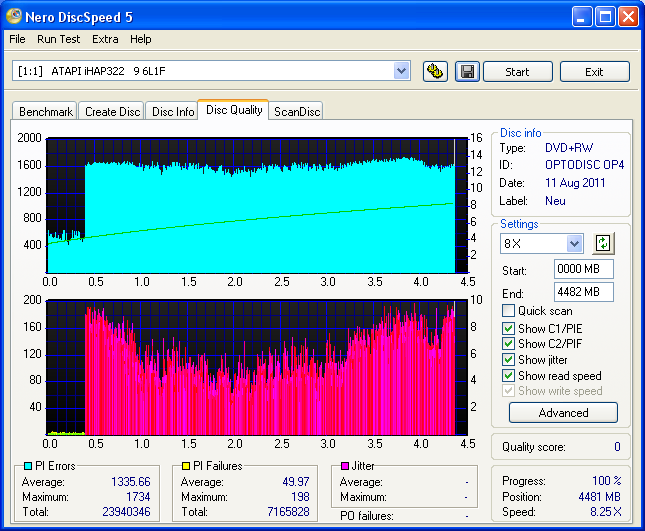The image size is (645, 531).
Task: Select the Disc Quality tab
Action: [x=234, y=110]
